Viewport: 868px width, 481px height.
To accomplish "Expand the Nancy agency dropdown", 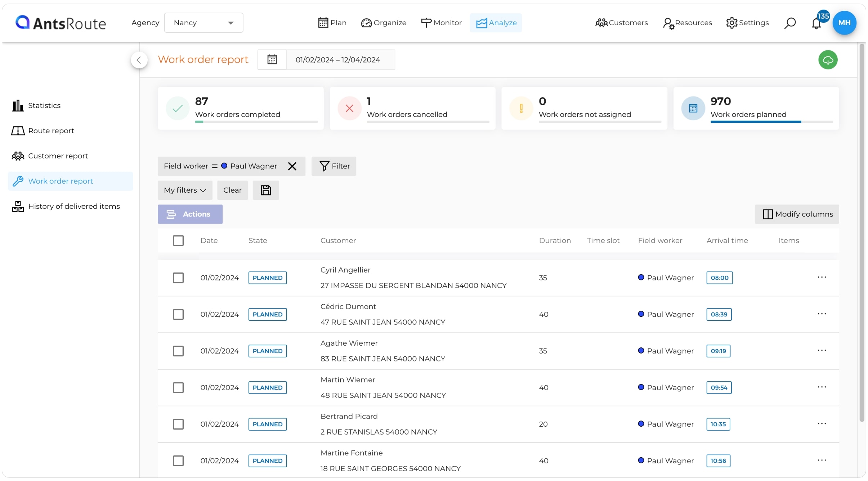I will pos(203,23).
